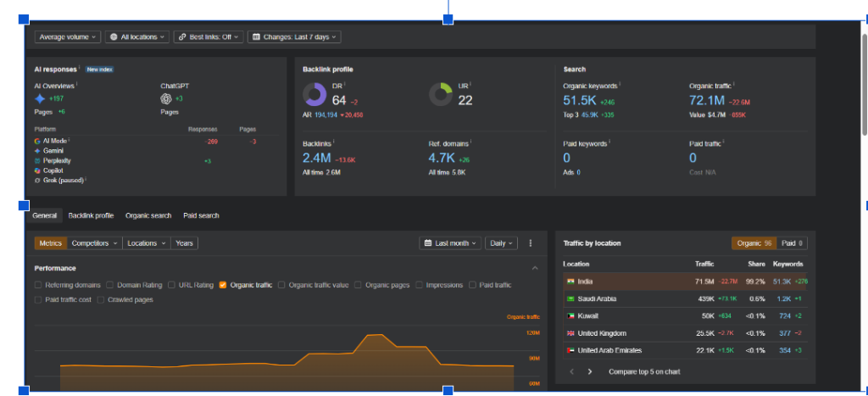Open the Average volume dropdown
Viewport: 868px width, 396px height.
68,37
